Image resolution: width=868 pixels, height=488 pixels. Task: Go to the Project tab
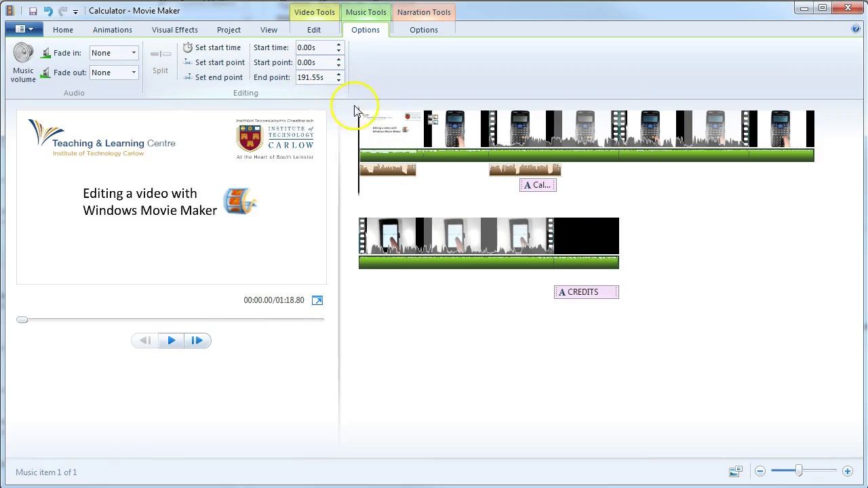[229, 30]
